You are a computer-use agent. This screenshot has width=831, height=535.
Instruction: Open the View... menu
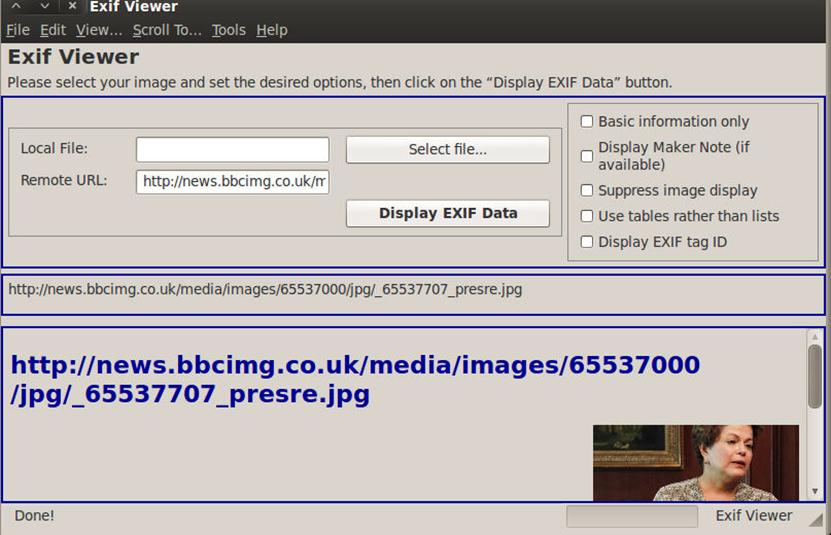[99, 30]
